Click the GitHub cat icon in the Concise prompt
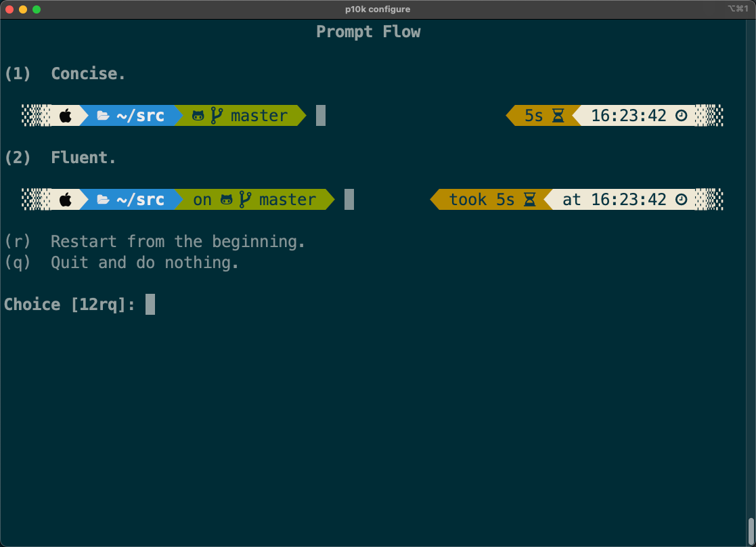 (198, 116)
